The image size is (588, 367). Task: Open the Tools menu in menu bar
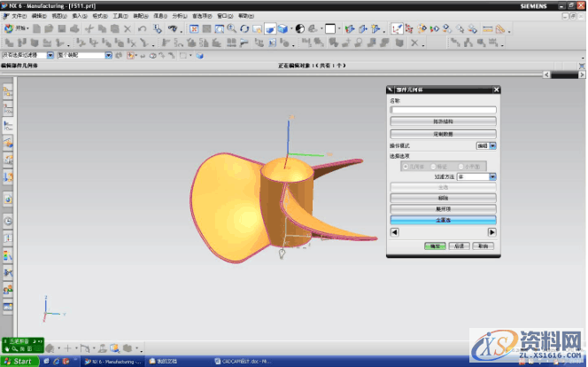tap(119, 16)
